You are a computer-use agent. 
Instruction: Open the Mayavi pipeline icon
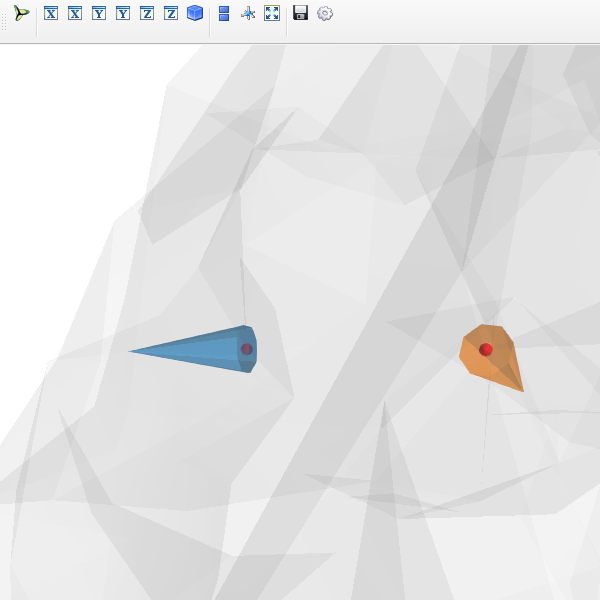coord(21,13)
